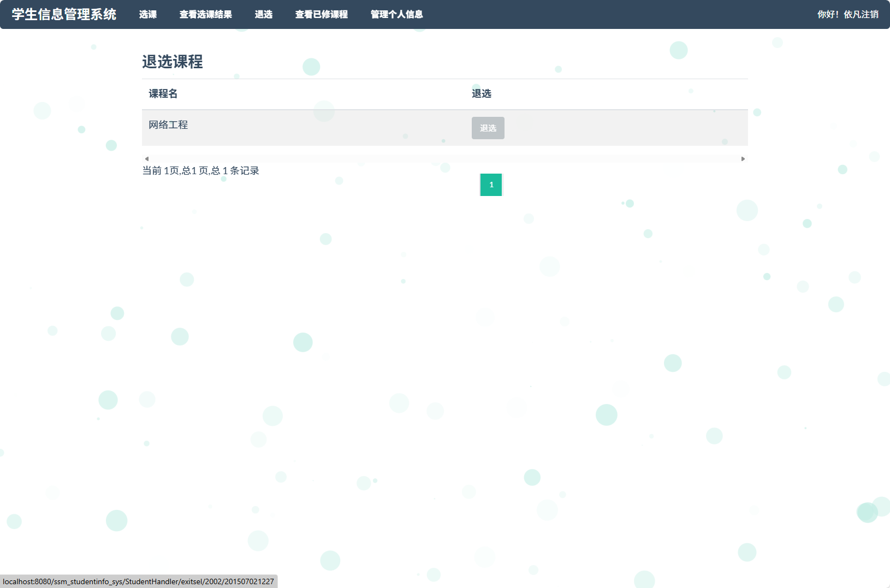Click the 退选课程 page heading

click(x=173, y=62)
